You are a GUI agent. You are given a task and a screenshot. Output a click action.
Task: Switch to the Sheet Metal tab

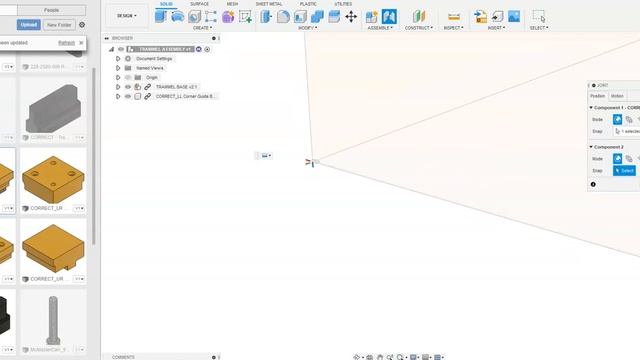click(269, 4)
